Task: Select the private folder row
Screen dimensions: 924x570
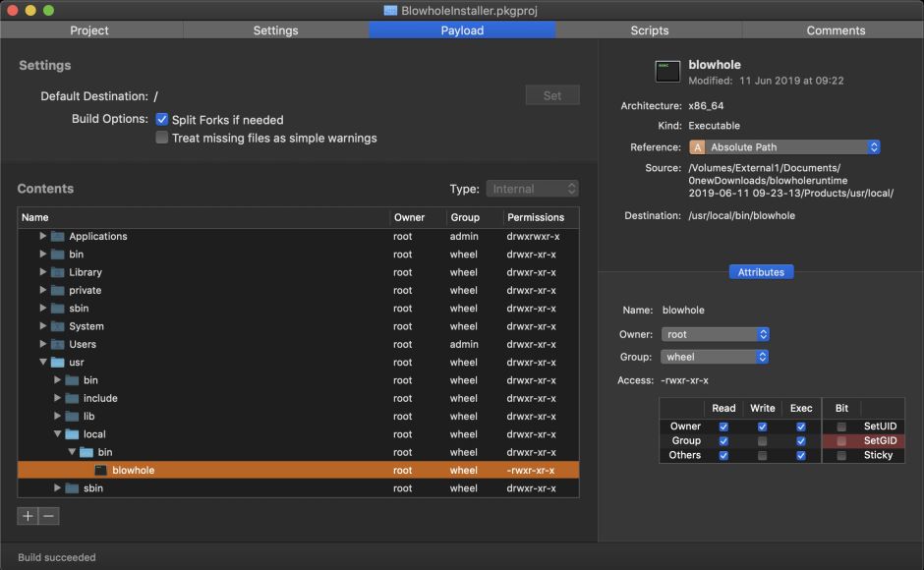Action: coord(197,291)
